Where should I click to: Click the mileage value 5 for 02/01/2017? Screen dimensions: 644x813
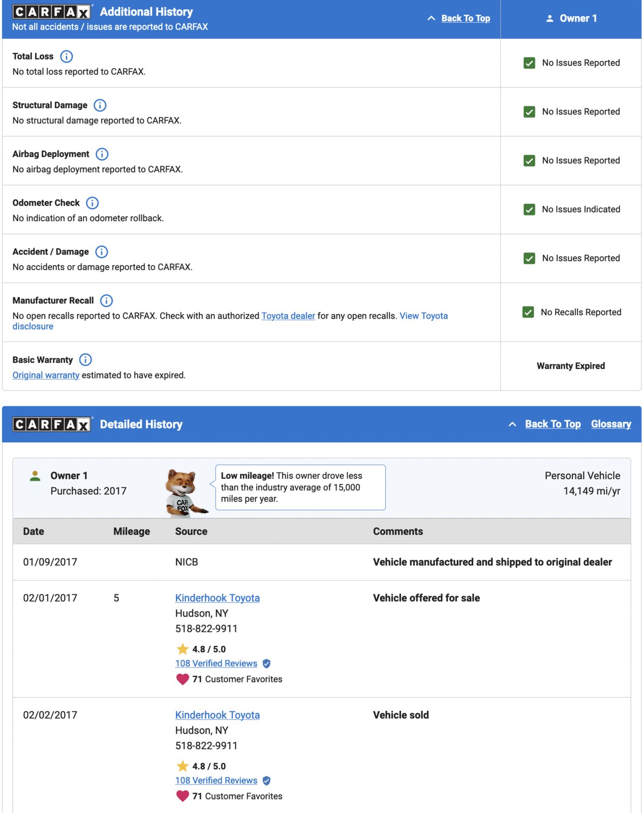coord(116,598)
